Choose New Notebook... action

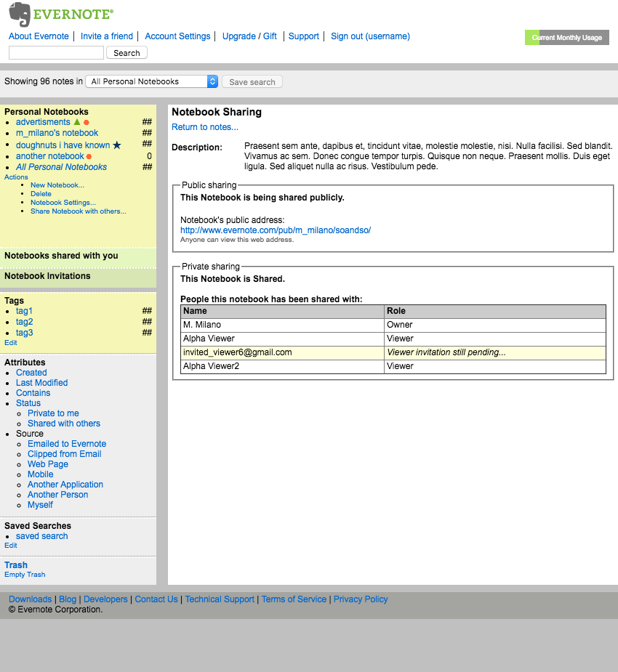point(57,185)
